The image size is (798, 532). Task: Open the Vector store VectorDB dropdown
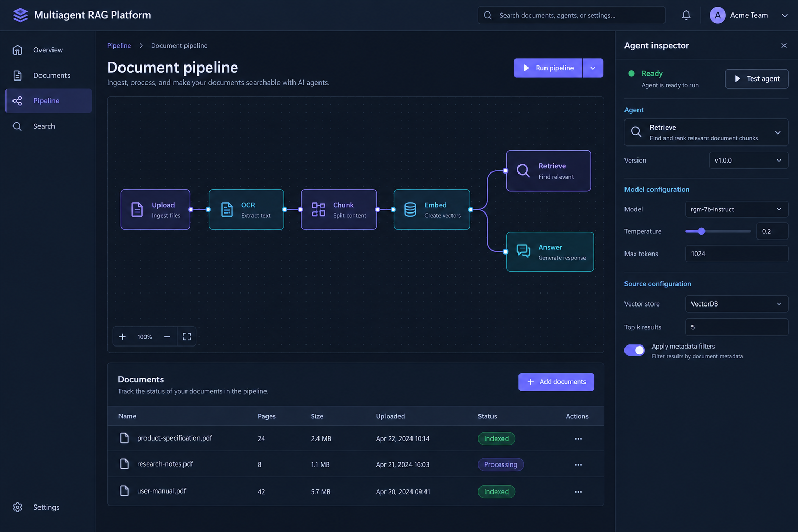point(737,304)
